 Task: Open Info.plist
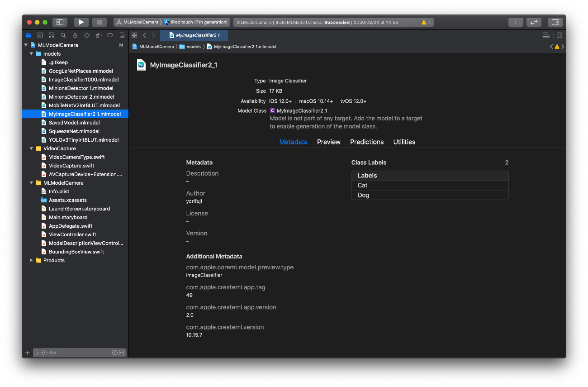pos(59,191)
